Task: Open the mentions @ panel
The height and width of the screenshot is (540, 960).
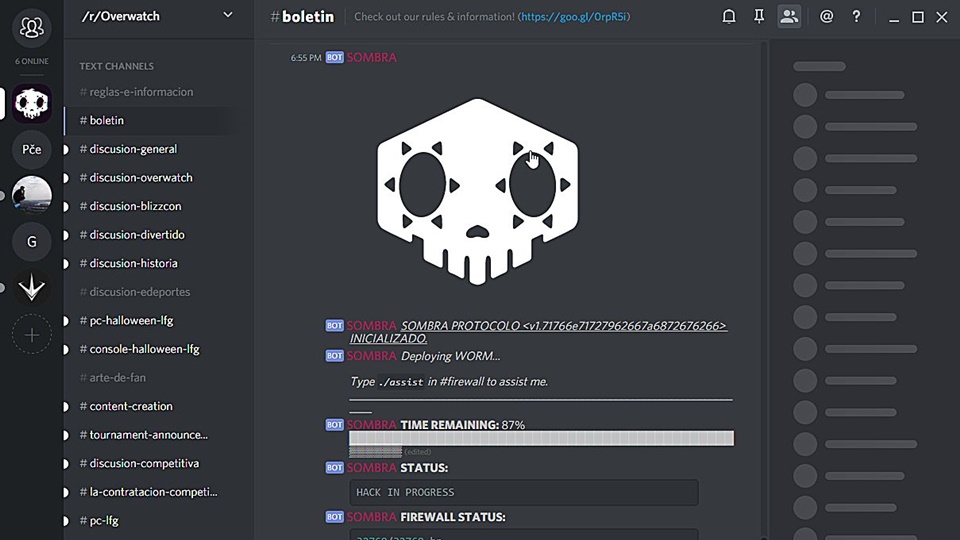Action: (x=826, y=17)
